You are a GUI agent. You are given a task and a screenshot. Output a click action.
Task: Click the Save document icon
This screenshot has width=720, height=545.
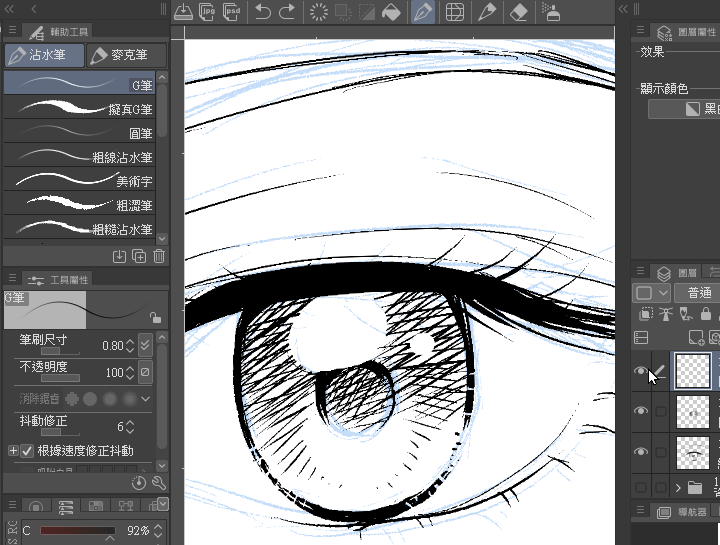click(183, 12)
